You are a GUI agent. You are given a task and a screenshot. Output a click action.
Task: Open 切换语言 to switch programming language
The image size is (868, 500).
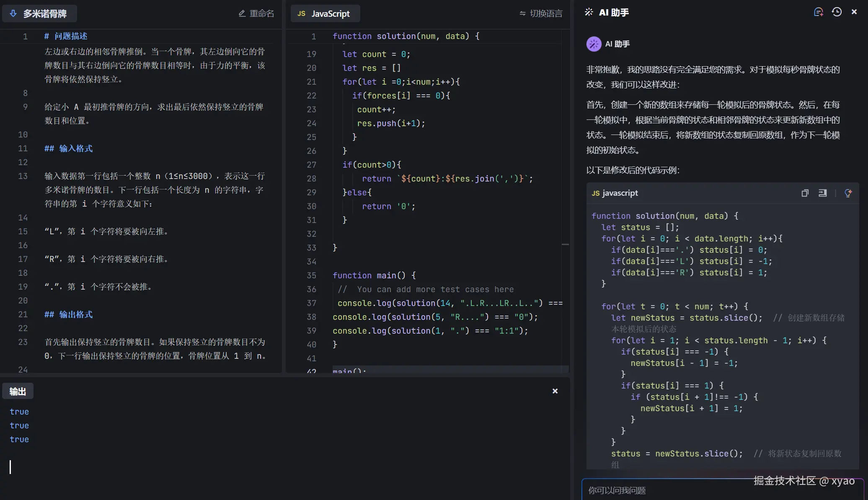pyautogui.click(x=540, y=13)
